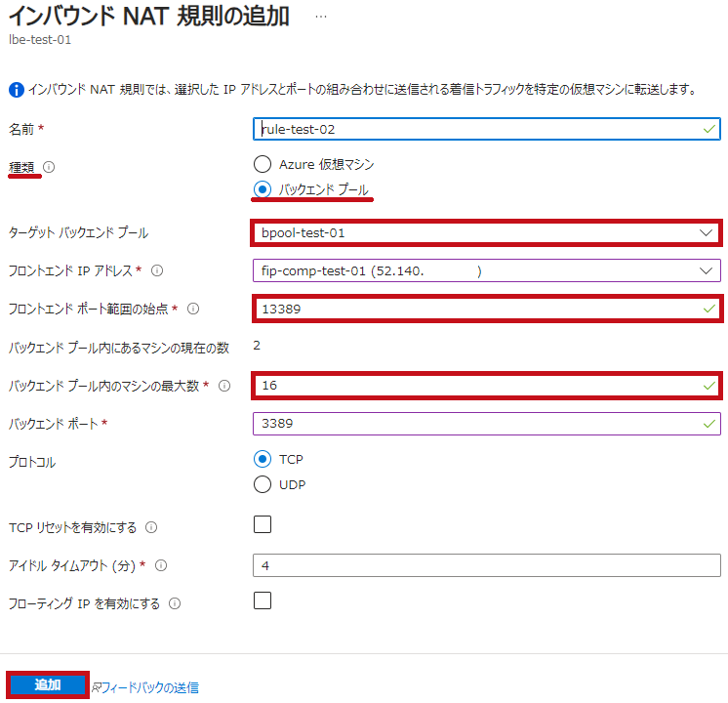Choose the TCP protocol option
This screenshot has height=703, width=728.
coord(262,459)
